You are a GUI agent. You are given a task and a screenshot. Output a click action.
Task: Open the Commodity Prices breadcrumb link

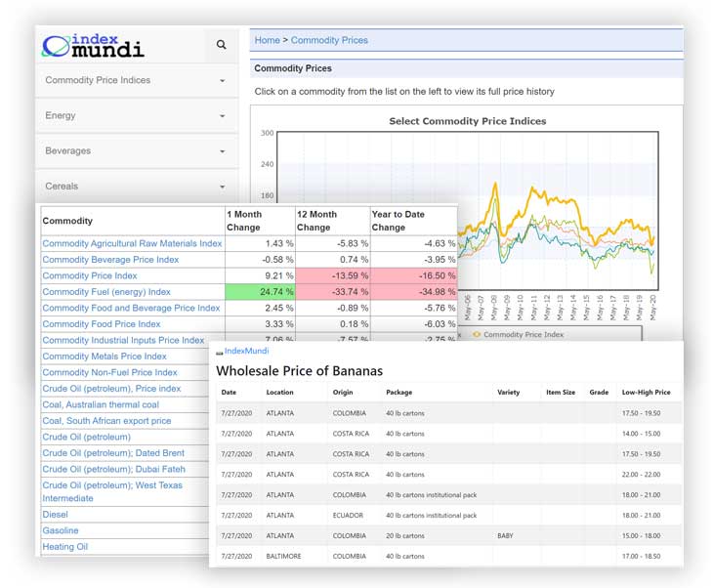click(329, 40)
